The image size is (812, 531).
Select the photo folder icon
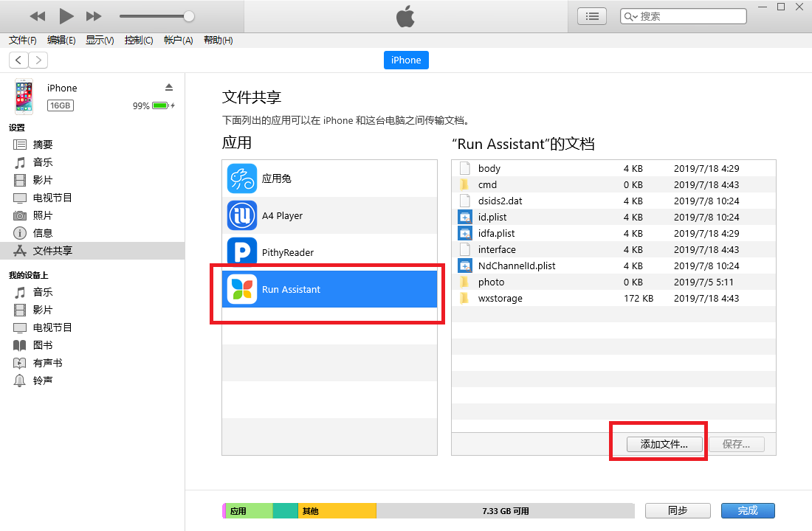pyautogui.click(x=464, y=282)
